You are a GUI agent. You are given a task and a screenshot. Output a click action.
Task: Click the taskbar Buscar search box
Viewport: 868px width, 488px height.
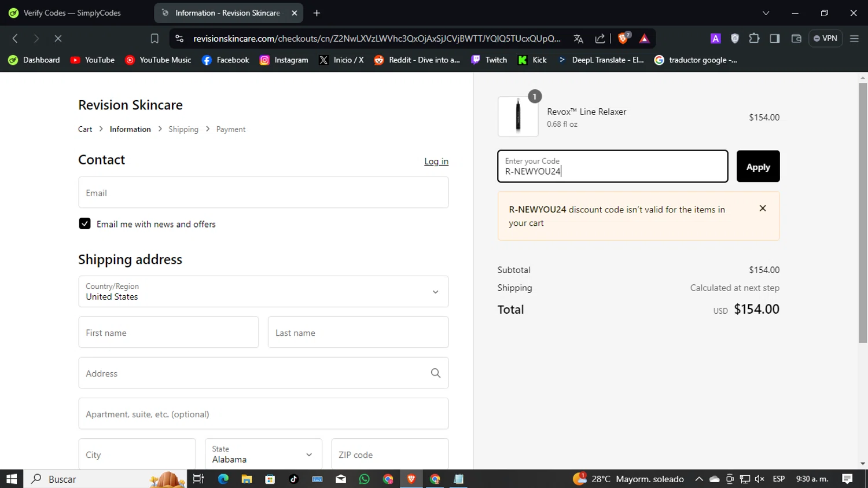click(x=105, y=479)
